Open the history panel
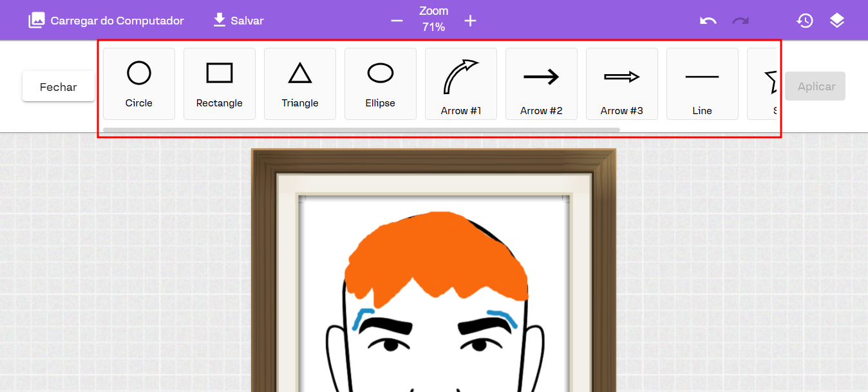The width and height of the screenshot is (868, 392). point(804,21)
